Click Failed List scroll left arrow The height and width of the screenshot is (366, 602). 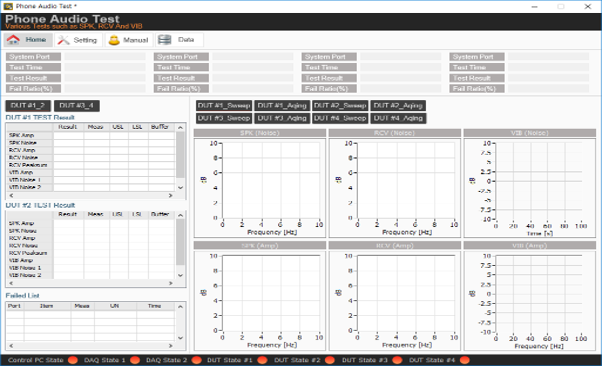[x=11, y=346]
